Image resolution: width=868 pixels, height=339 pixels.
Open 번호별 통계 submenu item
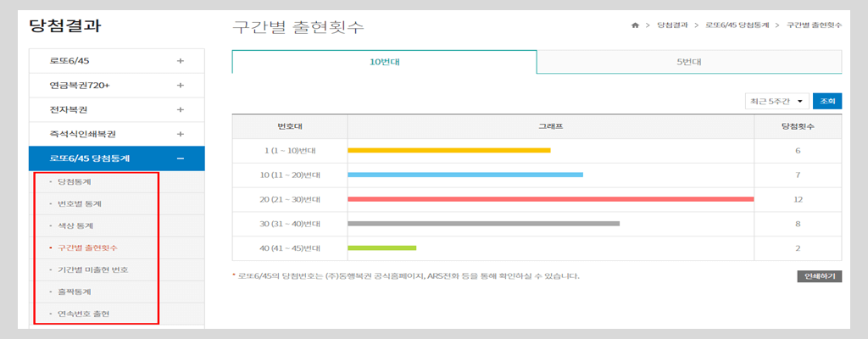(x=80, y=204)
